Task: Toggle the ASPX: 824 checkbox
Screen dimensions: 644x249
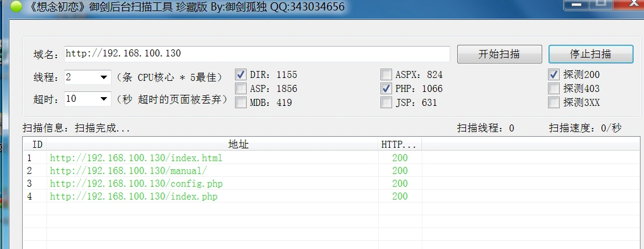Action: click(386, 74)
